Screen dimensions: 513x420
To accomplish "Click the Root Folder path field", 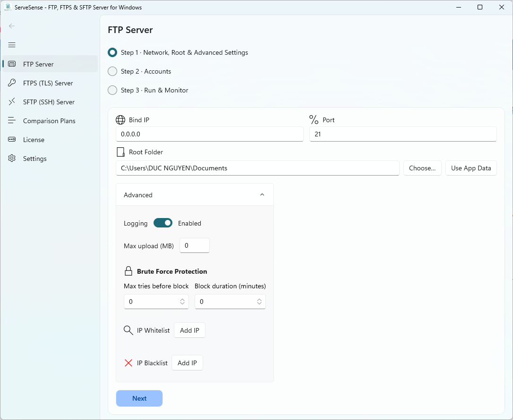I will tap(257, 168).
